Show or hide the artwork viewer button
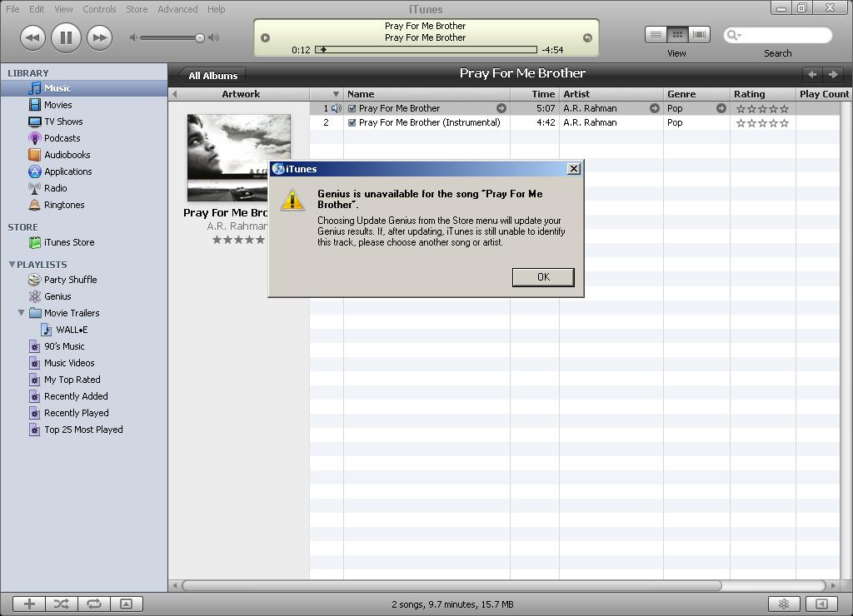 tap(126, 604)
